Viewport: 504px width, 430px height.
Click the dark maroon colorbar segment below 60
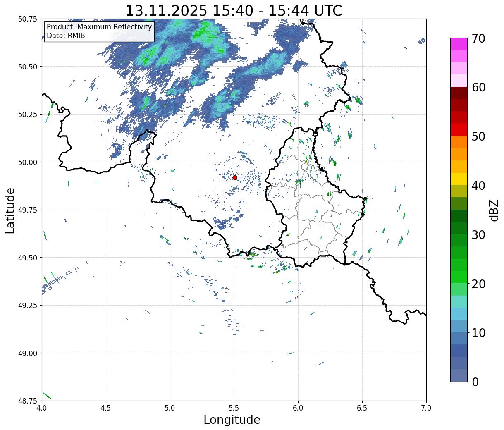pos(459,93)
